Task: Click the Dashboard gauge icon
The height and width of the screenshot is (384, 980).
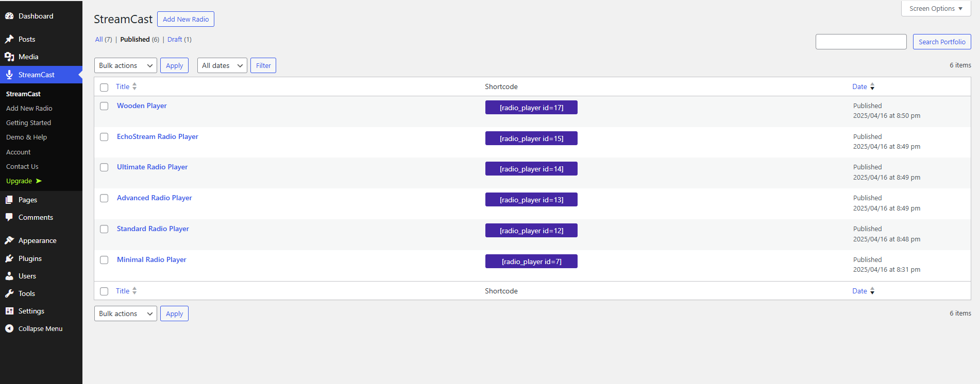Action: [9, 16]
